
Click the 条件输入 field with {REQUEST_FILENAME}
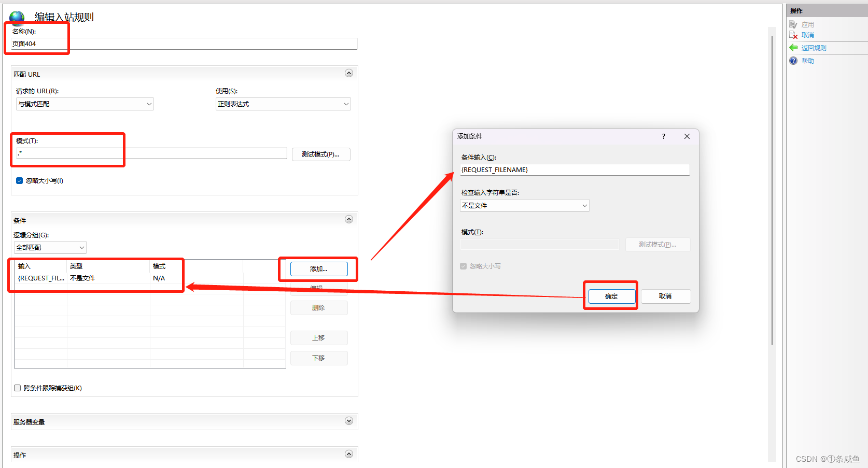575,170
